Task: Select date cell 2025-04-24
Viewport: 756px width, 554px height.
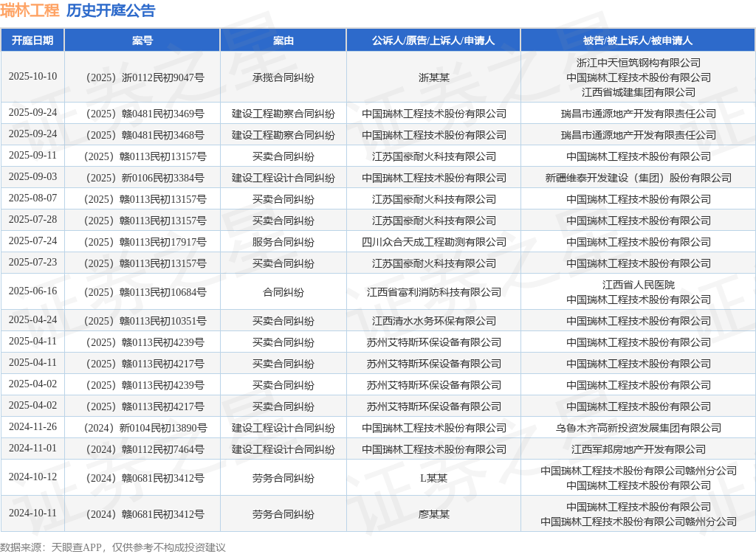Action: [x=32, y=320]
